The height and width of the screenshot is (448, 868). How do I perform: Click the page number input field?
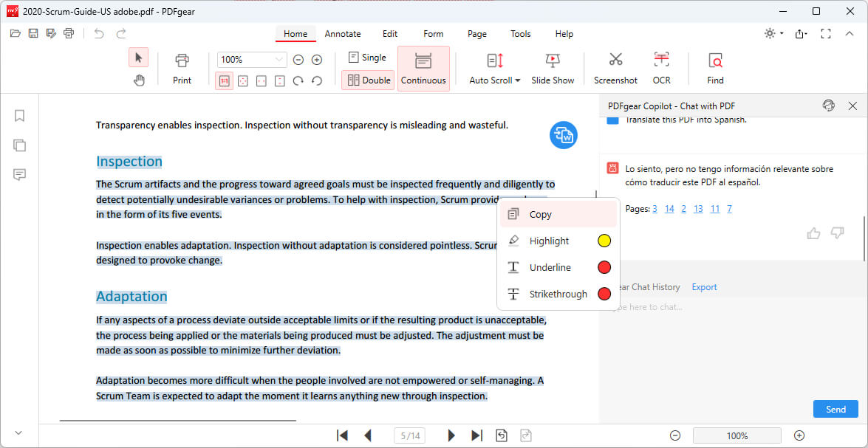[x=409, y=435]
